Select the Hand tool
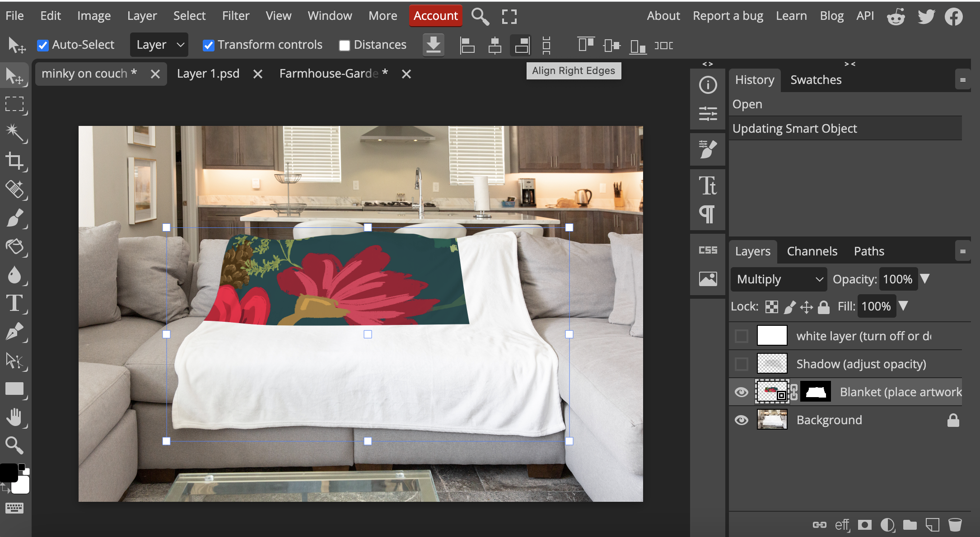Screen dimensions: 980x537 [x=15, y=417]
